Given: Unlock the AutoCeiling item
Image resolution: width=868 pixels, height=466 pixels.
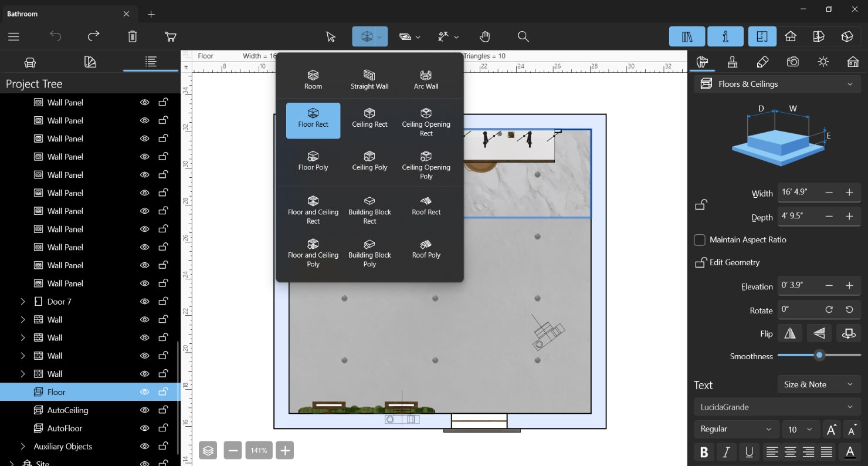Looking at the screenshot, I should coord(162,410).
